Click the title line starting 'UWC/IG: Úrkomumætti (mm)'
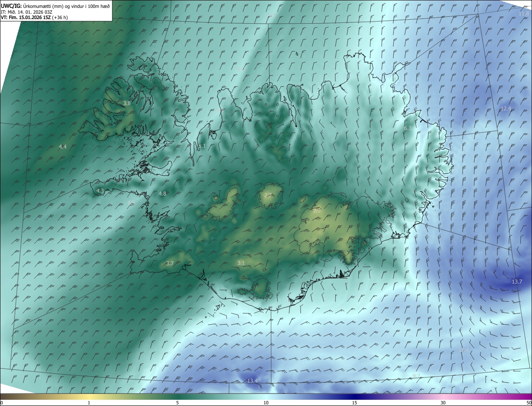 coord(55,6)
